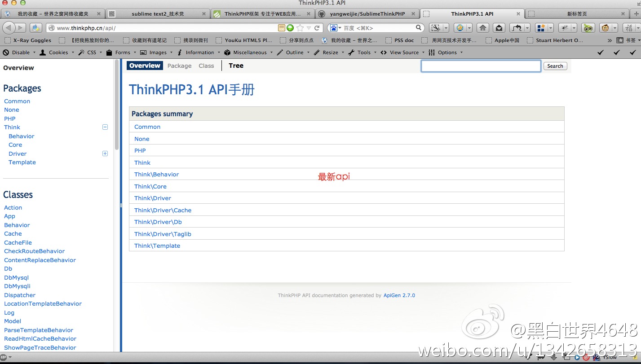This screenshot has width=641, height=364.
Task: Open the Cookies dropdown menu
Action: (56, 53)
